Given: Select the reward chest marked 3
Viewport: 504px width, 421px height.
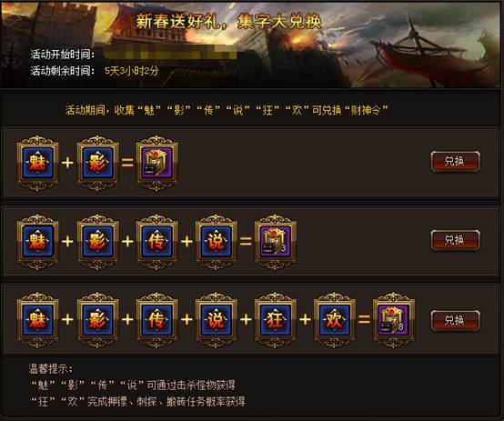Looking at the screenshot, I should point(276,241).
